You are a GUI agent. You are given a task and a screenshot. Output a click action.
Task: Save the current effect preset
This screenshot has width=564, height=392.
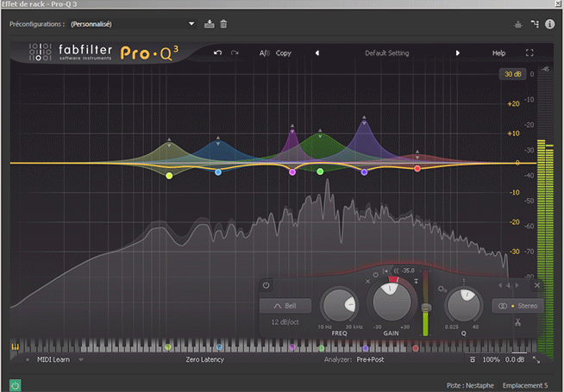point(209,24)
